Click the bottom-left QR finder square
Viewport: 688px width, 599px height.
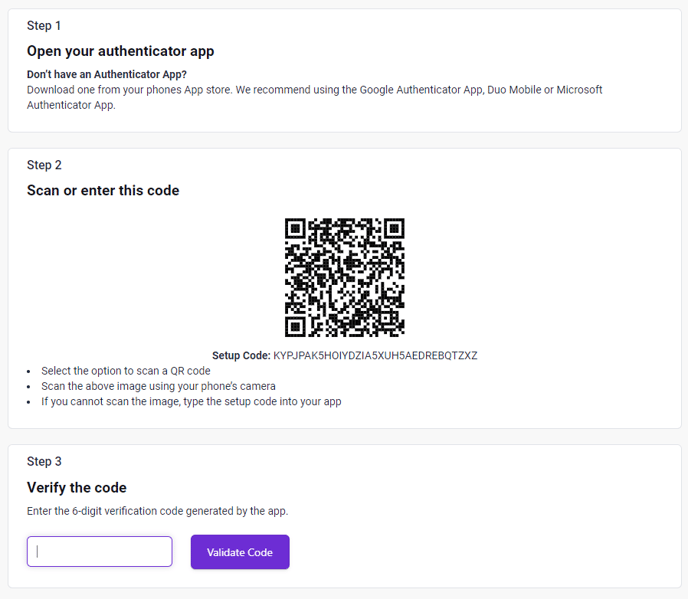(295, 327)
